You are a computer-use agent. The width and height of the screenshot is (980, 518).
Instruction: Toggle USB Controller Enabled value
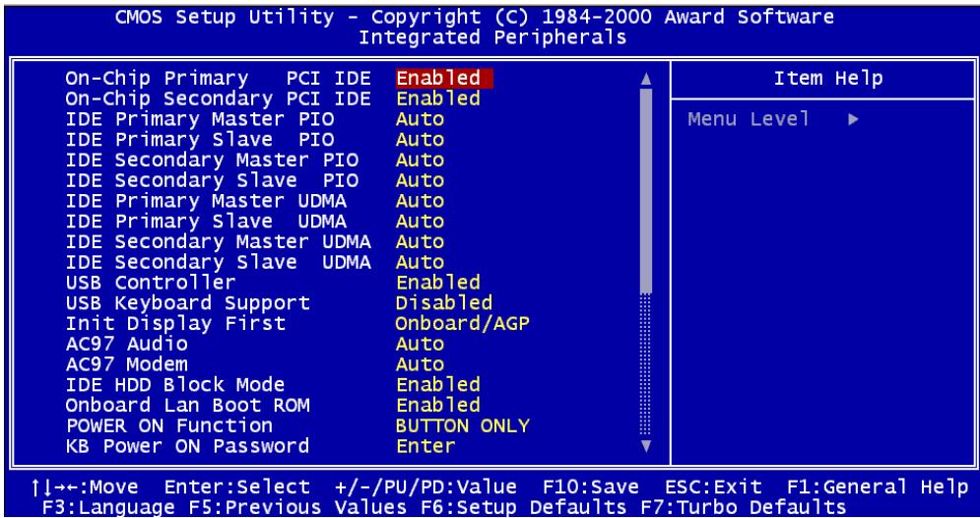[438, 283]
